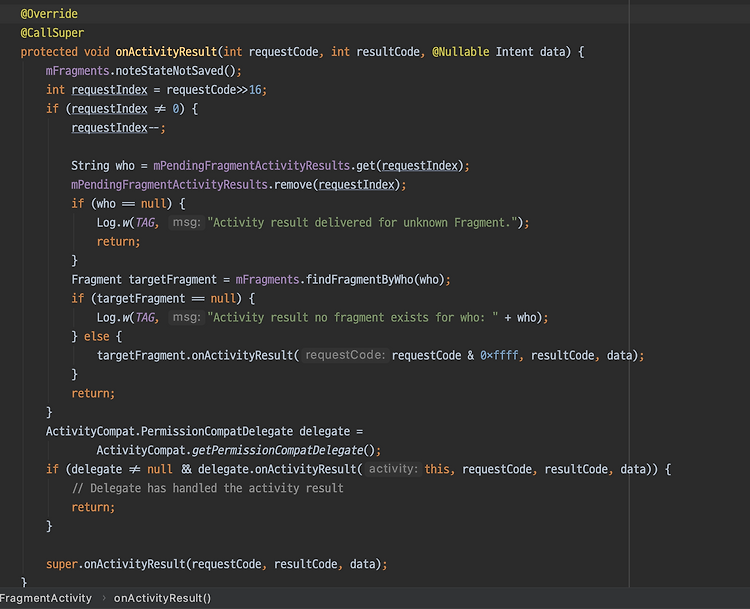Click mFragments on the noteStateNotSaved line

[x=77, y=71]
